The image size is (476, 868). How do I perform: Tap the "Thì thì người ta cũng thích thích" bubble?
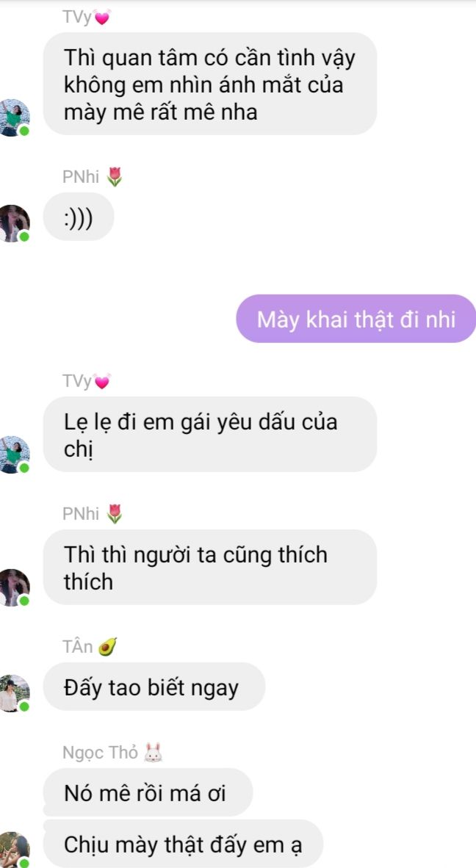pos(210,567)
